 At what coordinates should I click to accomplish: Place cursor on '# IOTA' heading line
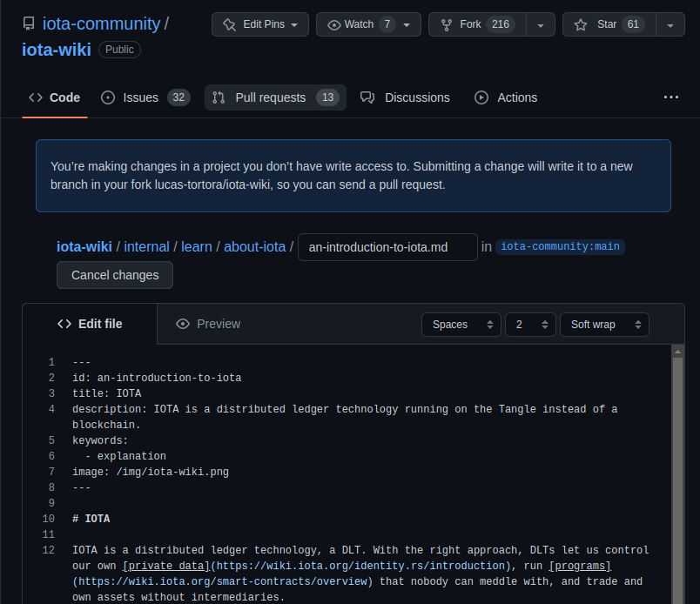(x=91, y=519)
